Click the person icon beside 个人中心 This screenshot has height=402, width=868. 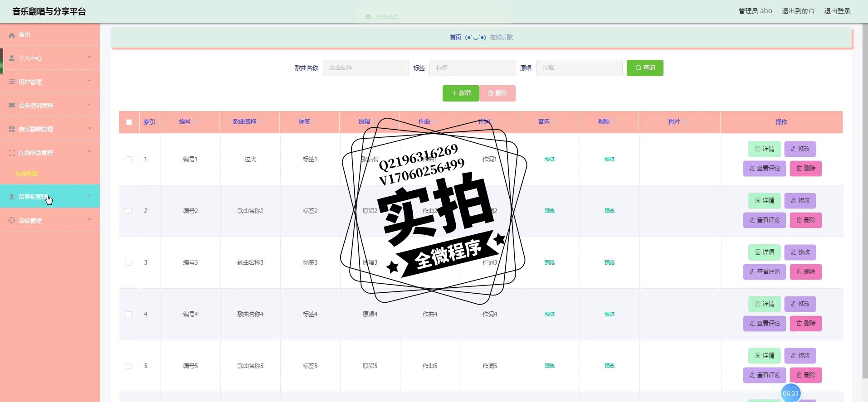pyautogui.click(x=12, y=58)
